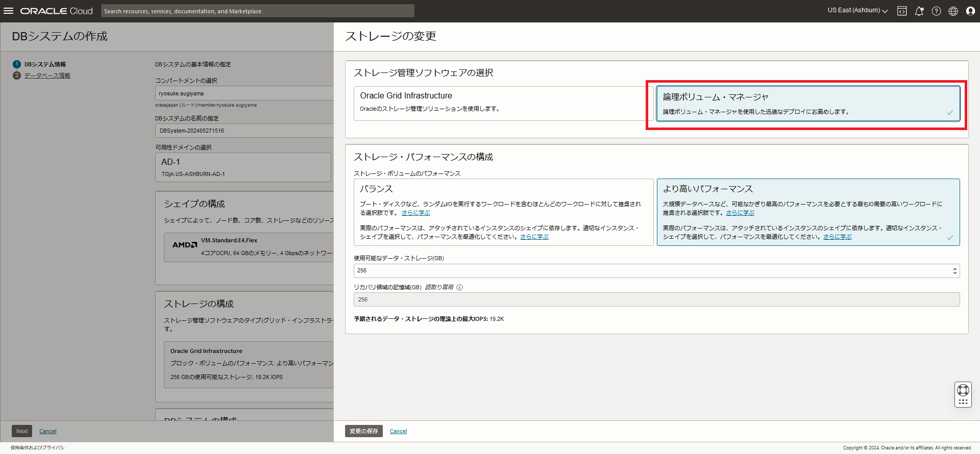
Task: Click the compartment ryosuke.sugiyama field
Action: pyautogui.click(x=244, y=93)
